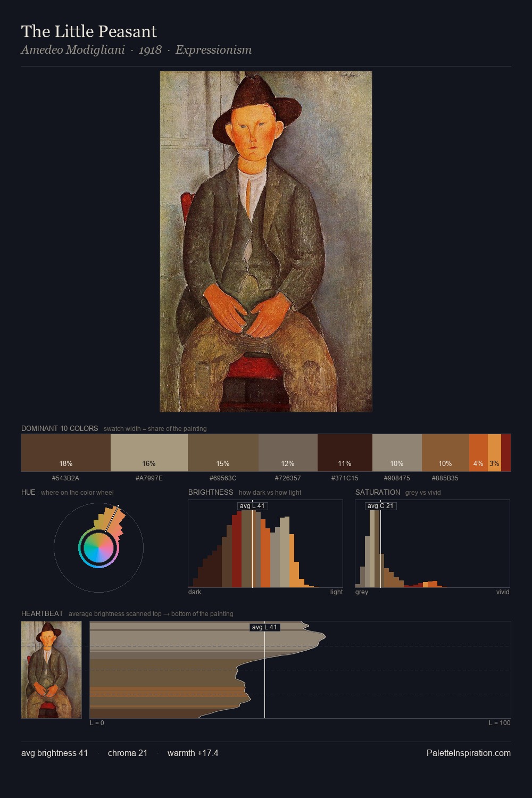Click the avg L 41 label in the Heartbeat chart
The height and width of the screenshot is (798, 532).
[x=265, y=627]
